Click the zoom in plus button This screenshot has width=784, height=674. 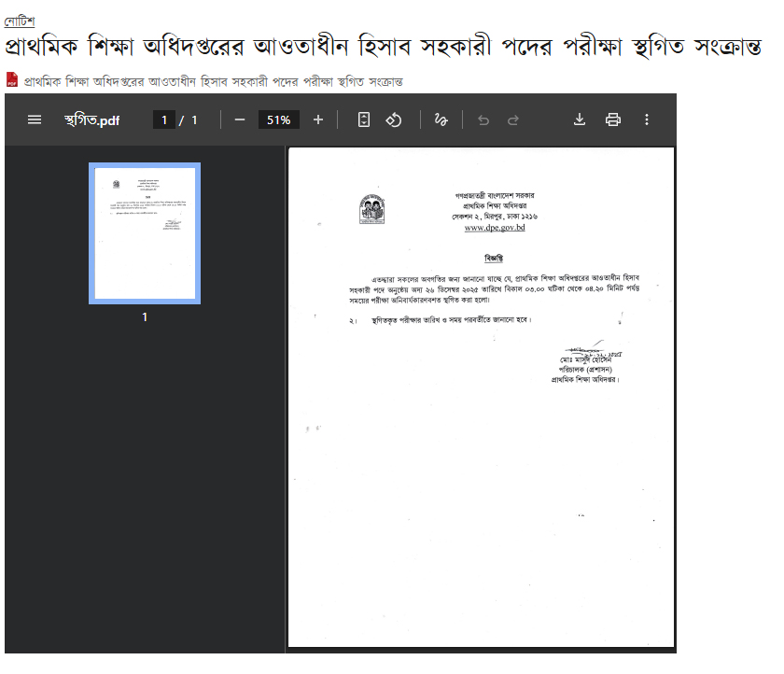point(318,119)
